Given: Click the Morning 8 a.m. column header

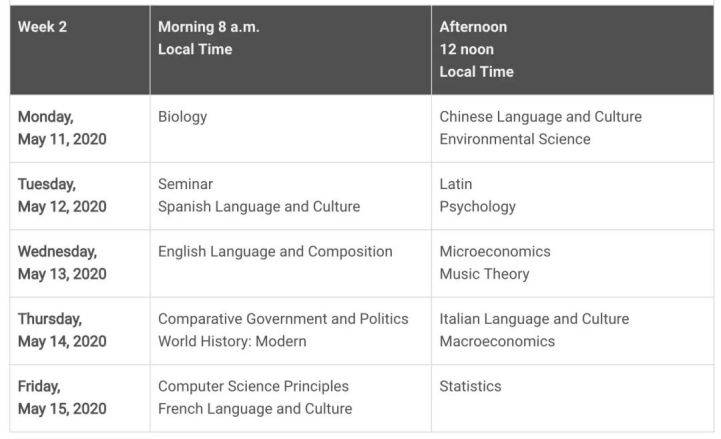Looking at the screenshot, I should pyautogui.click(x=208, y=38).
